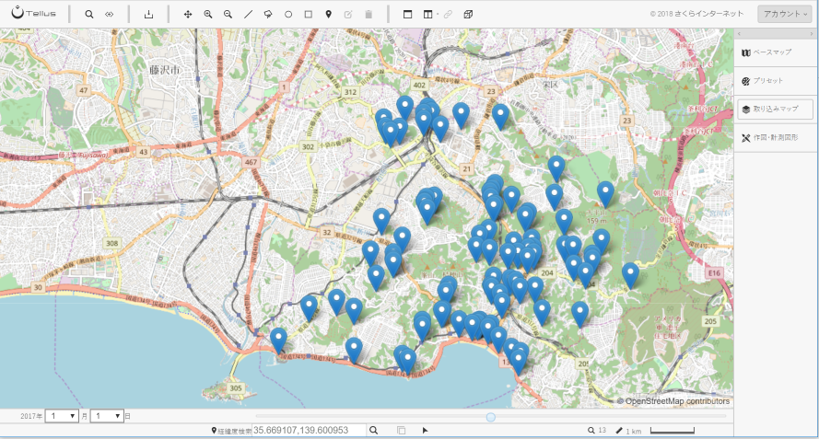The width and height of the screenshot is (819, 439).
Task: Click the Tellus logo
Action: pyautogui.click(x=33, y=14)
